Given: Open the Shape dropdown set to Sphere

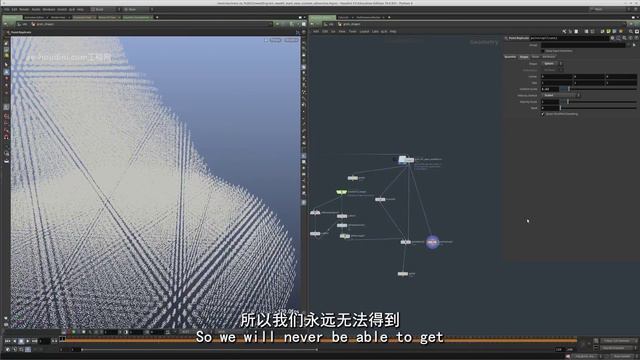Looking at the screenshot, I should [553, 64].
